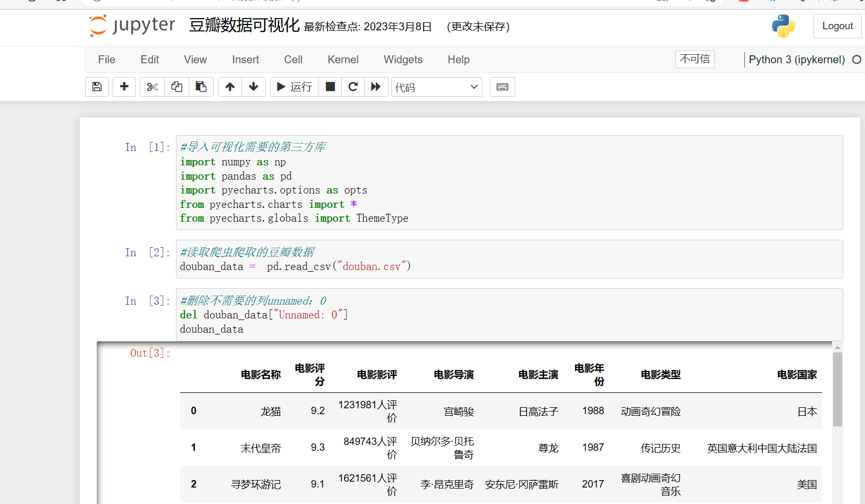The height and width of the screenshot is (504, 865).
Task: Copy the selected cell
Action: pyautogui.click(x=177, y=87)
